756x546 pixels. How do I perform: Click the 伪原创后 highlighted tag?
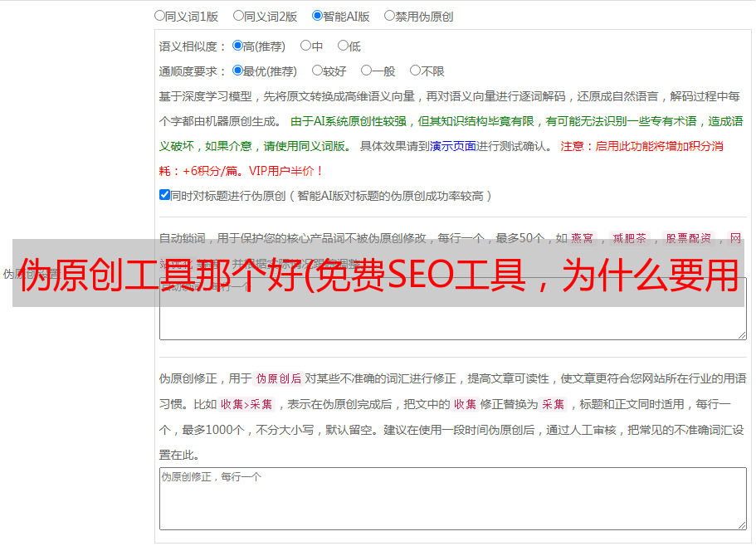pos(278,378)
